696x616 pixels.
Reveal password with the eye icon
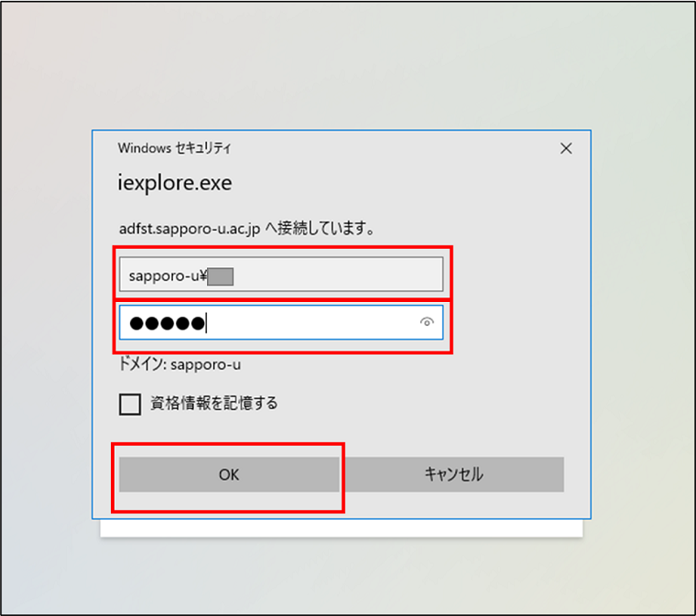427,322
